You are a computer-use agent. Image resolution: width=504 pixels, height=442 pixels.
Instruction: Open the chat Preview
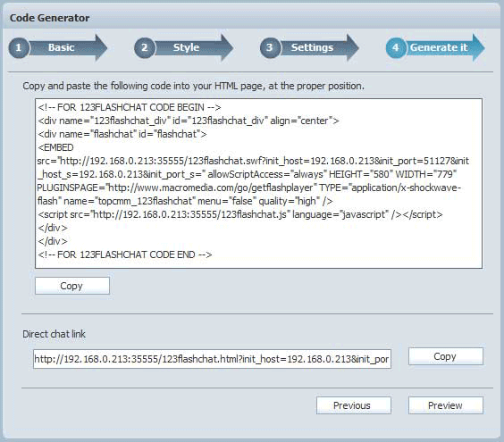(x=446, y=405)
